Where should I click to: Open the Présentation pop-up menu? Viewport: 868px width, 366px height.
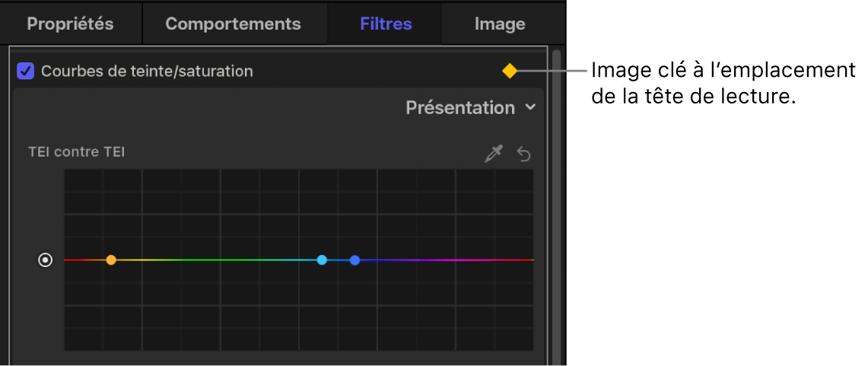460,108
